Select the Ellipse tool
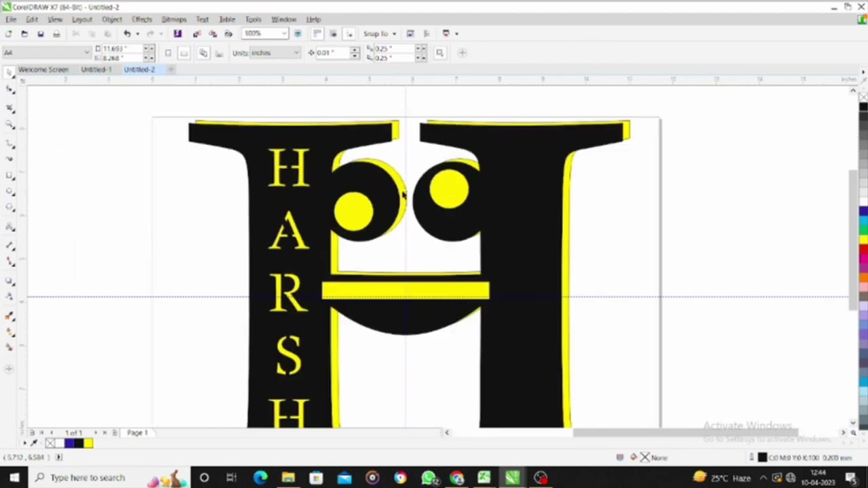Screen dimensions: 868x488 click(9, 192)
